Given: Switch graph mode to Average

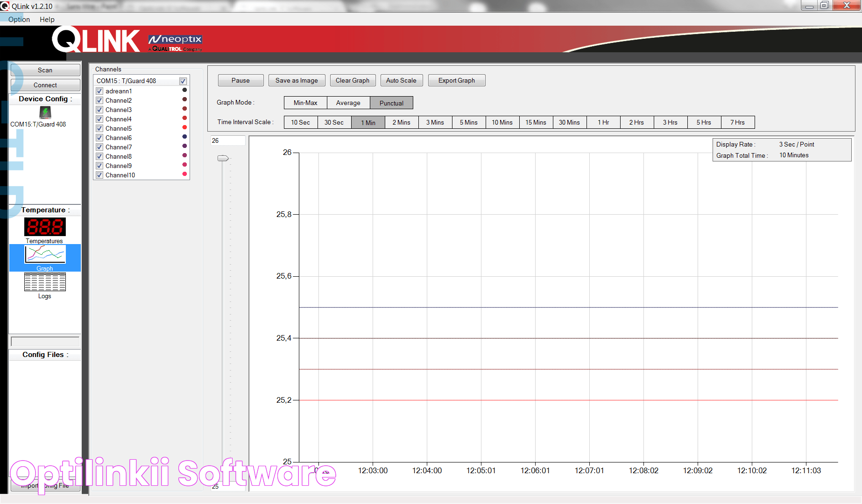Looking at the screenshot, I should (348, 103).
